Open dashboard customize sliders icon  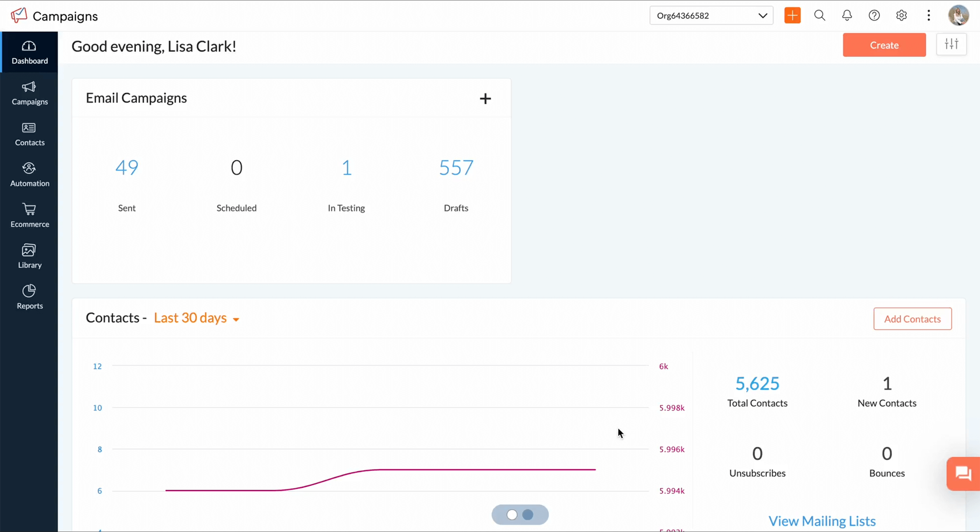pyautogui.click(x=951, y=44)
